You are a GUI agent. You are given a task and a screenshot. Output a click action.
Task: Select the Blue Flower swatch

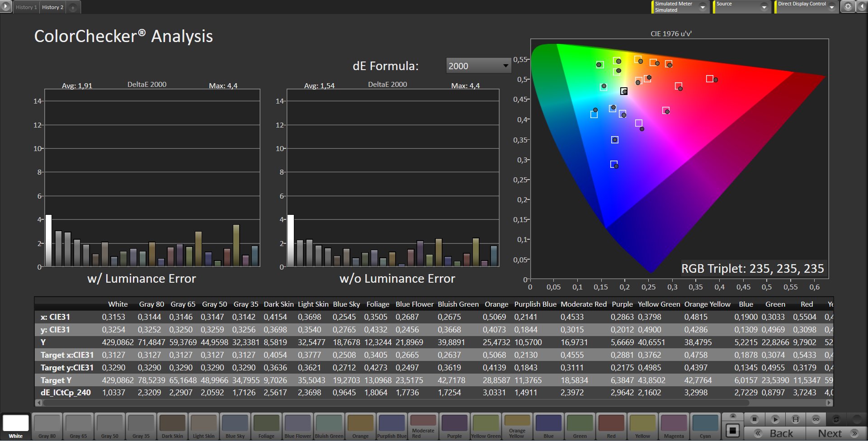pyautogui.click(x=298, y=426)
